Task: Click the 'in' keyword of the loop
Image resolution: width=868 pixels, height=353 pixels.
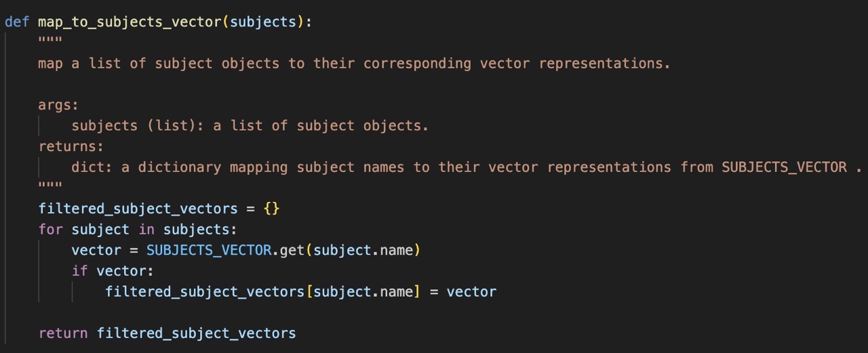Action: coord(146,230)
